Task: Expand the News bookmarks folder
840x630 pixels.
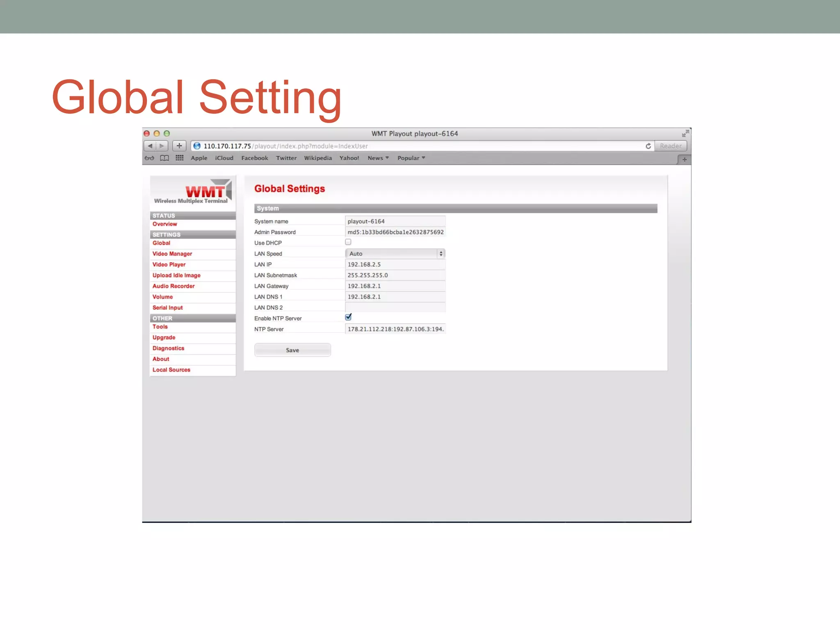Action: pyautogui.click(x=378, y=158)
